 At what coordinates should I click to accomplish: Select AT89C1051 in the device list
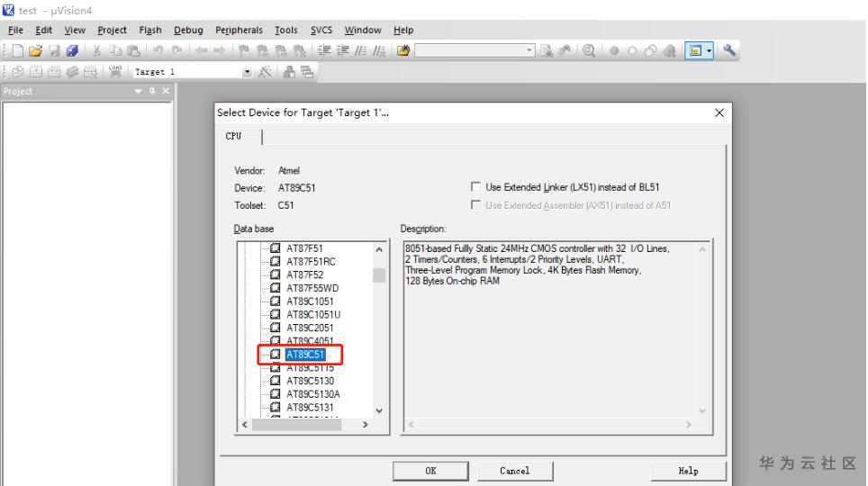click(x=310, y=301)
